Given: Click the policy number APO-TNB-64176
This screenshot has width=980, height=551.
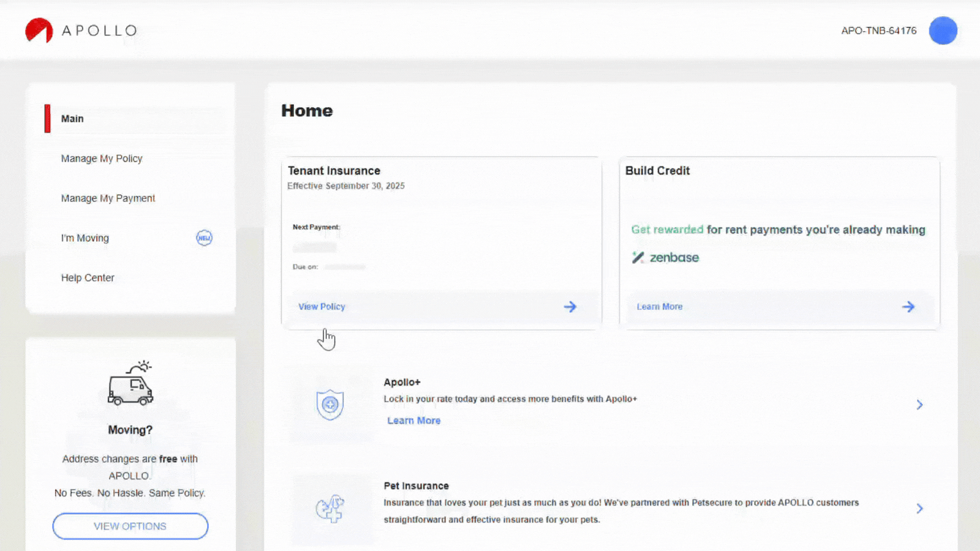Looking at the screenshot, I should pos(879,31).
